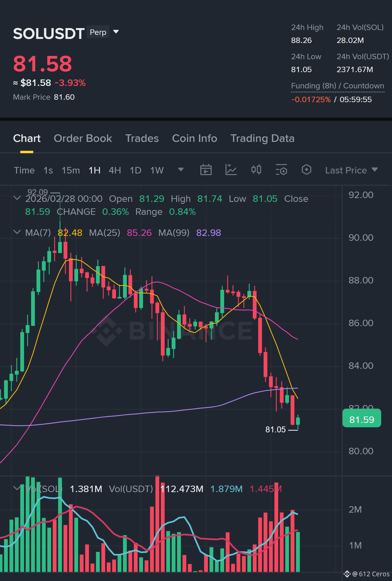The width and height of the screenshot is (392, 581).
Task: Switch chart interval to 4H
Action: point(115,170)
